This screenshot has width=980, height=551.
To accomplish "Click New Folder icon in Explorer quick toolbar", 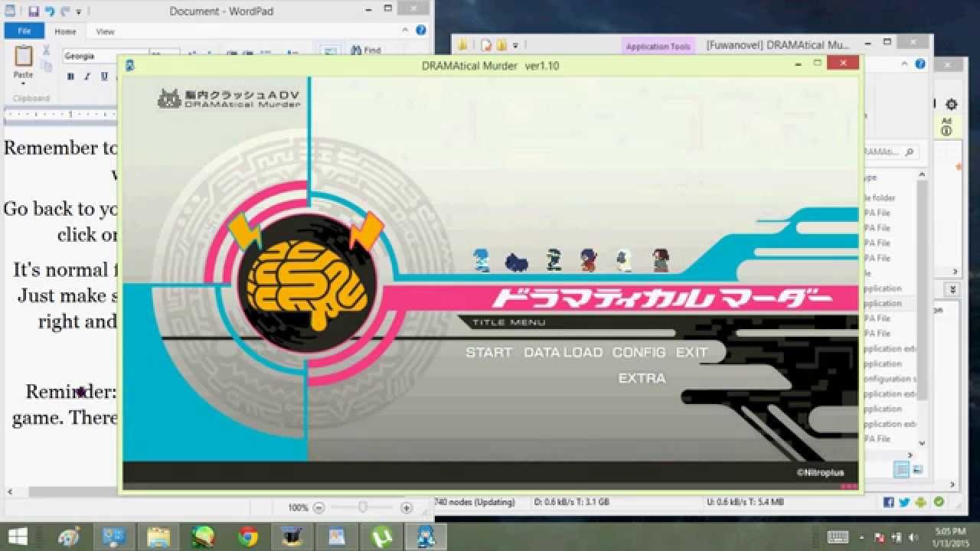I will pos(501,45).
